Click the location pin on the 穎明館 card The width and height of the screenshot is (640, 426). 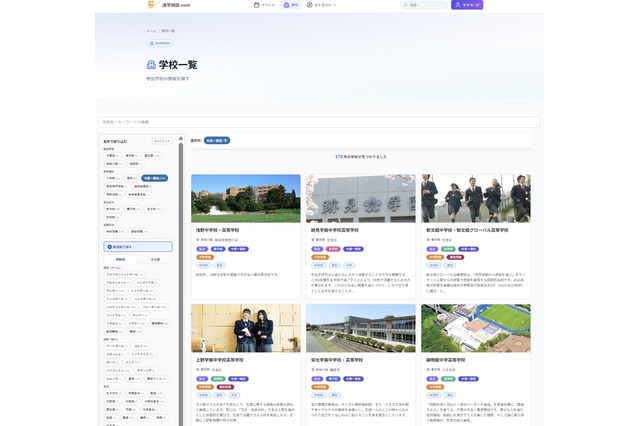tap(428, 370)
